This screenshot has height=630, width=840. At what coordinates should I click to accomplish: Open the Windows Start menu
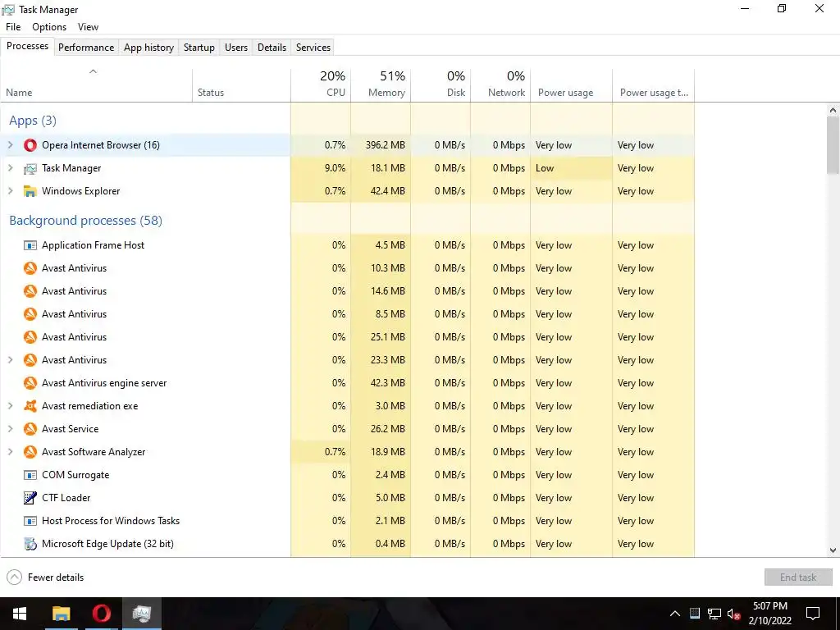20,614
